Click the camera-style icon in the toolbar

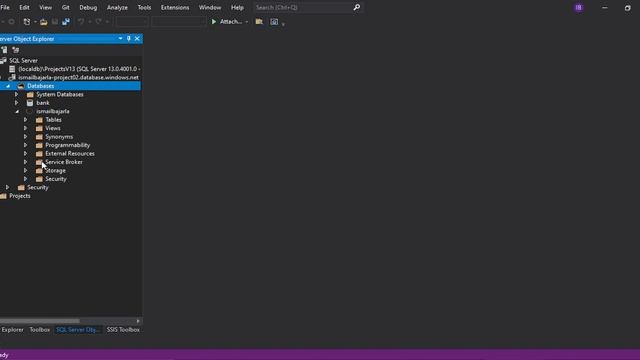pos(274,22)
